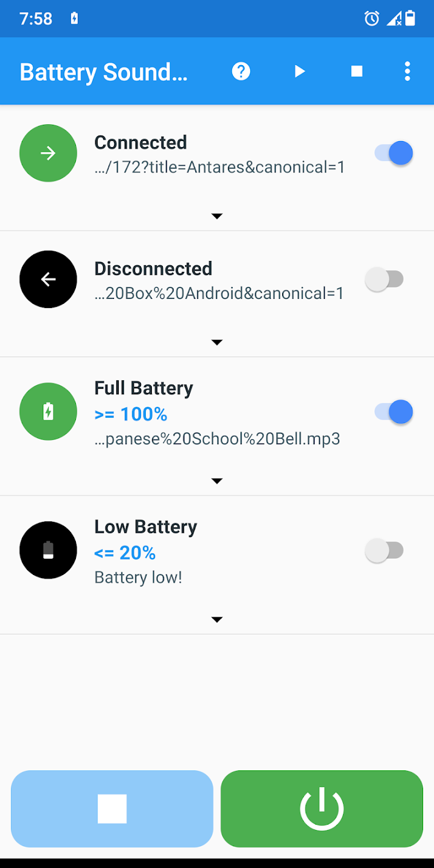Turn off the Full Battery toggle

tap(394, 412)
